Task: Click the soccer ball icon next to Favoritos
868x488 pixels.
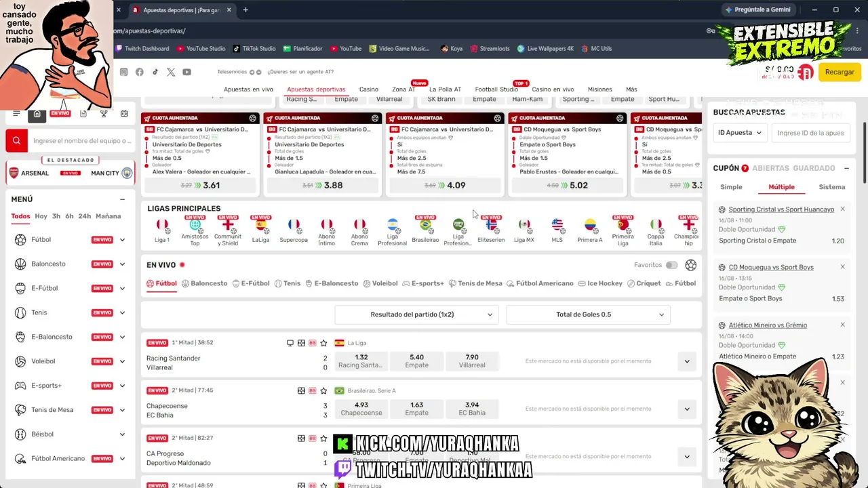Action: point(690,265)
